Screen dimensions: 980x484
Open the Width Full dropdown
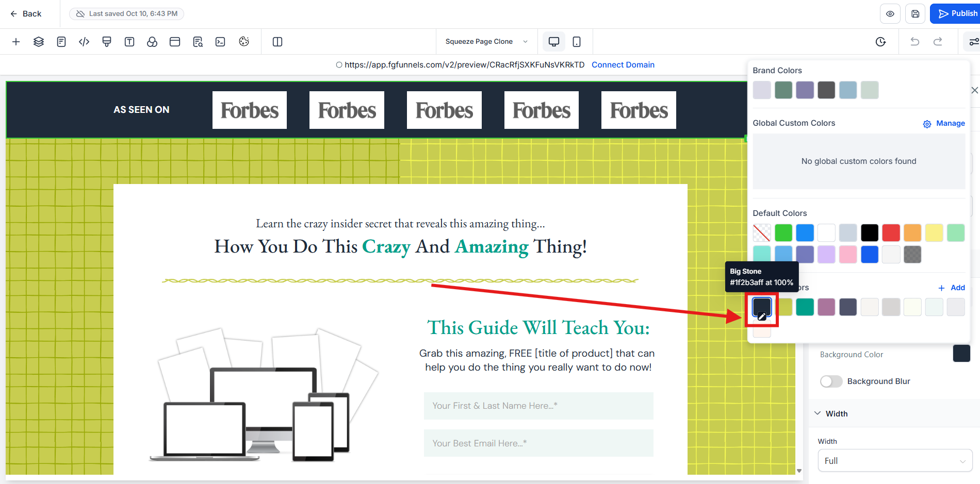(895, 461)
